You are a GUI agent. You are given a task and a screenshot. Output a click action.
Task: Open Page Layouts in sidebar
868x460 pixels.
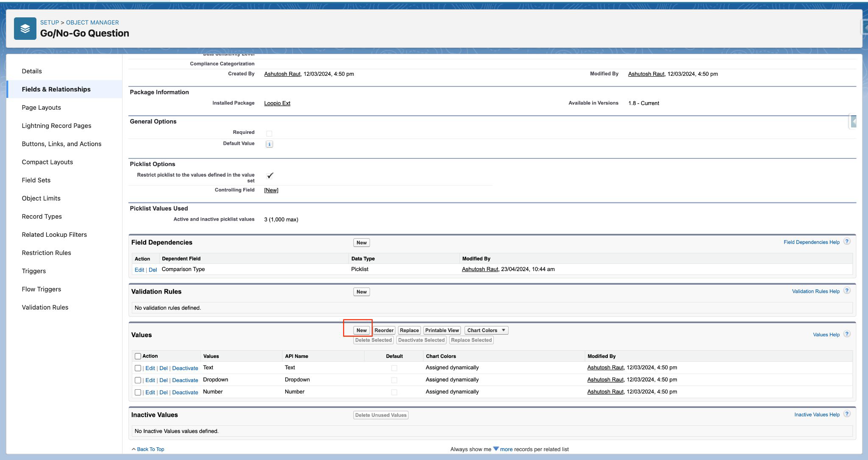pyautogui.click(x=42, y=108)
